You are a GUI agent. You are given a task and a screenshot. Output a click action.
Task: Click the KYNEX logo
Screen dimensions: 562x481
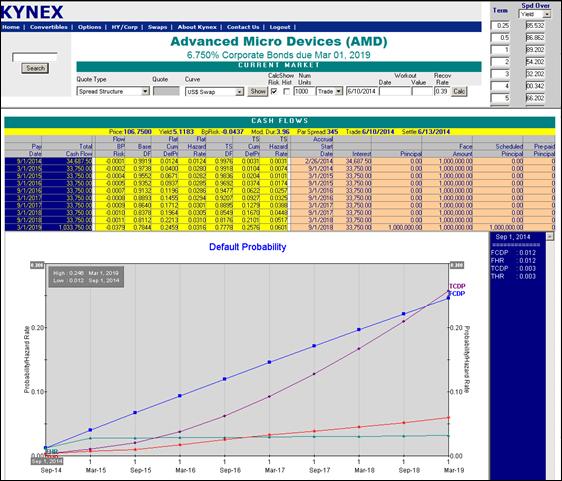pyautogui.click(x=32, y=12)
